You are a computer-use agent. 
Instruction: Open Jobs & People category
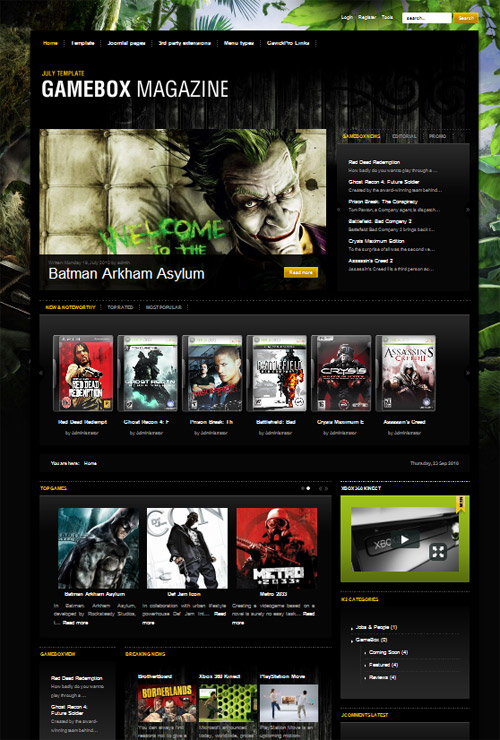376,627
